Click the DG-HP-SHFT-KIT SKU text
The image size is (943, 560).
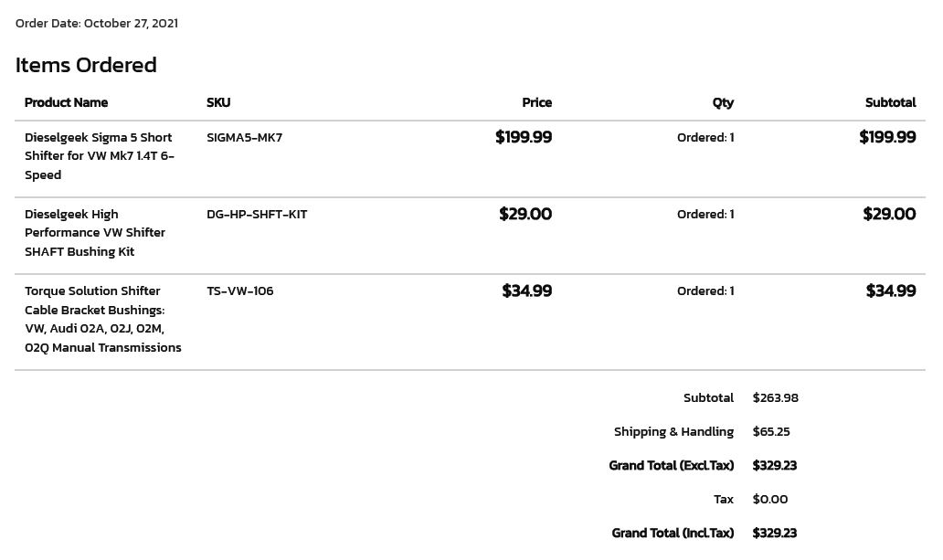pos(257,214)
